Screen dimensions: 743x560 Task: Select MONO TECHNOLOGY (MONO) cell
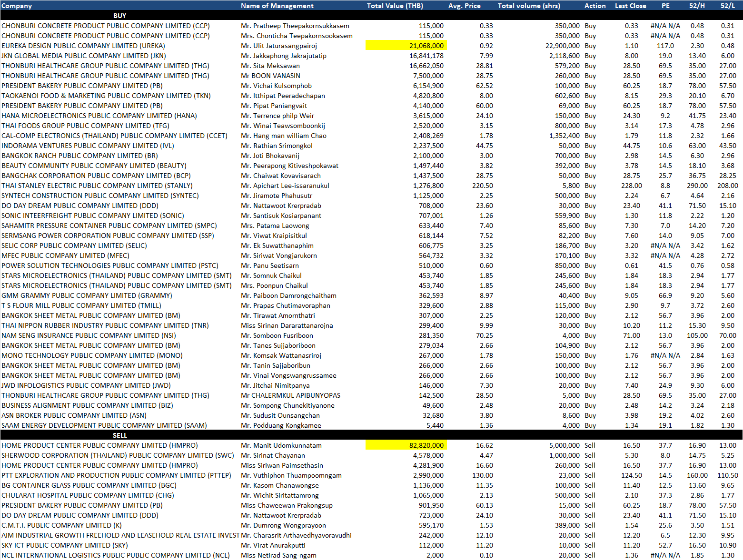[x=92, y=355]
